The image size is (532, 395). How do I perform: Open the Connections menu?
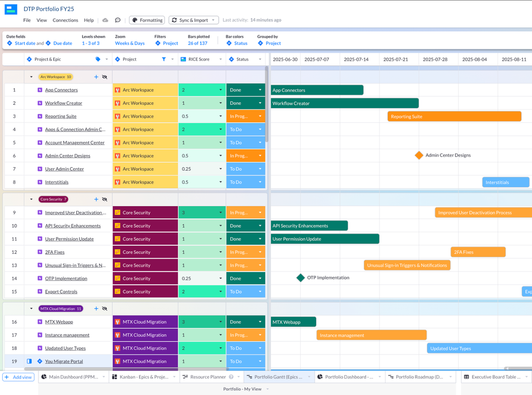(65, 20)
